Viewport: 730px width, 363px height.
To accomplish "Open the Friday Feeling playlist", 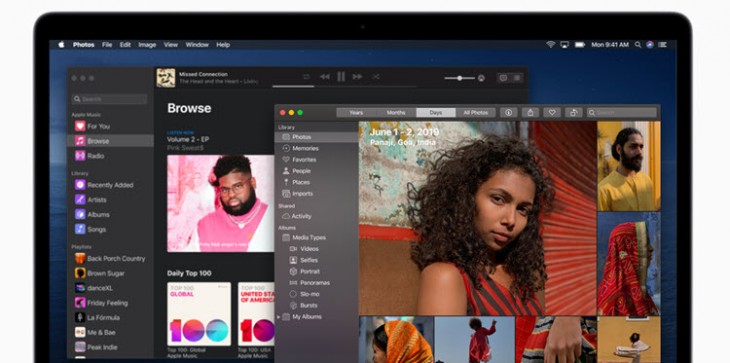I will tap(110, 303).
